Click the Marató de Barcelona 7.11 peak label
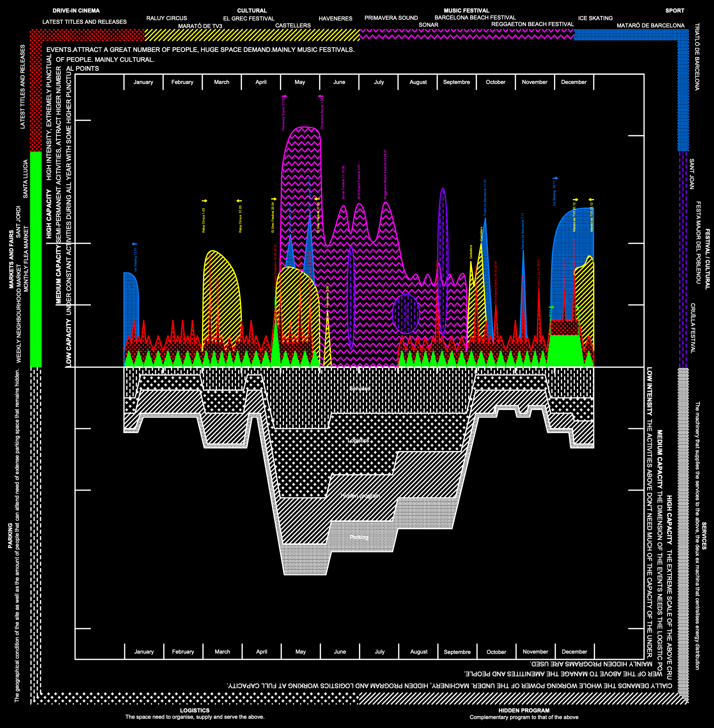 click(523, 231)
